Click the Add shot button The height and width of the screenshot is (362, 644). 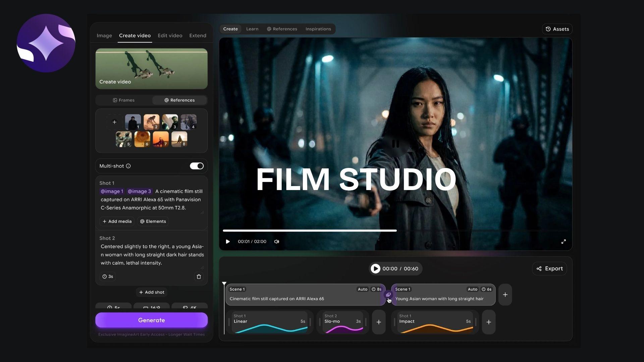[152, 292]
